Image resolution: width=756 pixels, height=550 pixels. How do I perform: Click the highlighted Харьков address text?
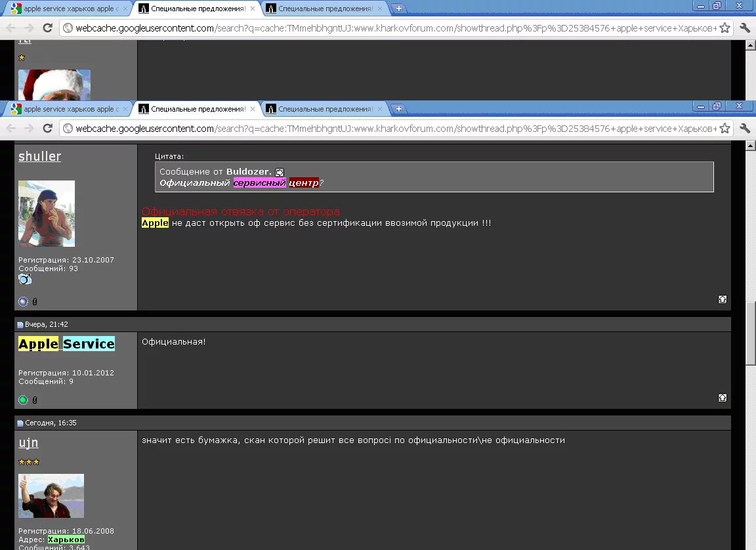tap(66, 539)
